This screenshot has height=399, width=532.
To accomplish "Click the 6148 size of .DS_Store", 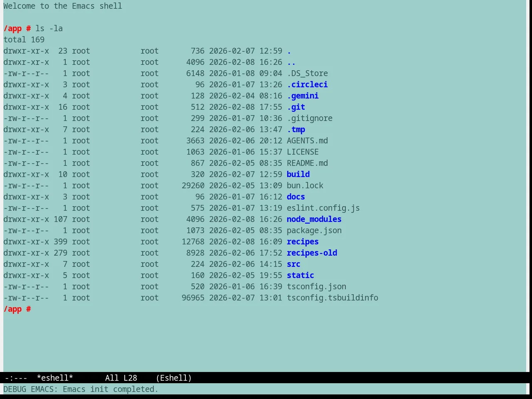I will coord(195,74).
